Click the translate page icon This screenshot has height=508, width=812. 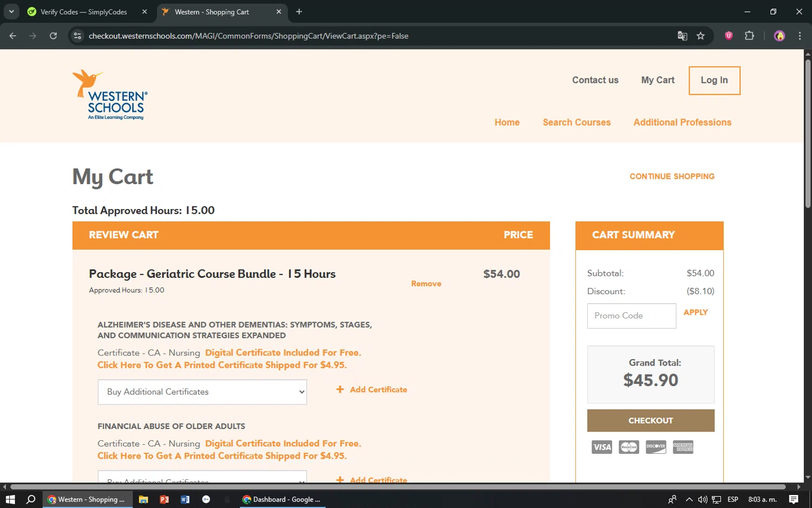pyautogui.click(x=682, y=36)
